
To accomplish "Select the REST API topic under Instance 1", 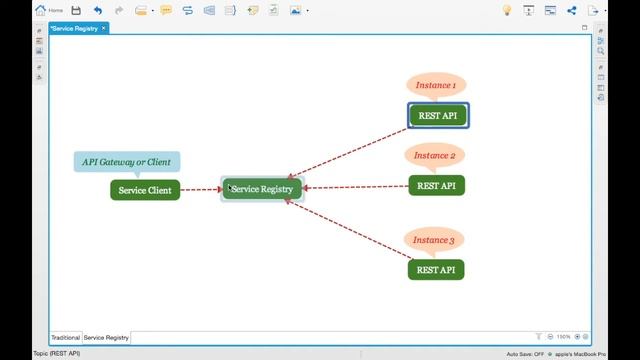I will pos(438,116).
